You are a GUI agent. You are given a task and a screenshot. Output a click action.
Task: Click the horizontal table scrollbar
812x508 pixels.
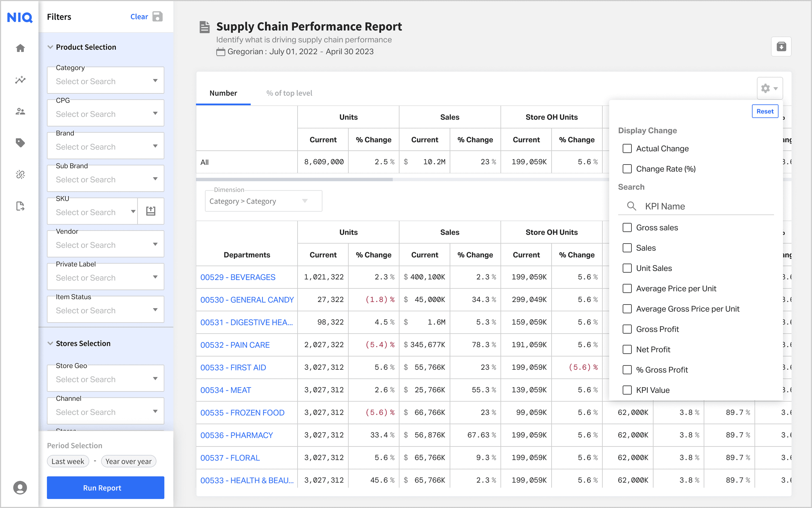[294, 179]
